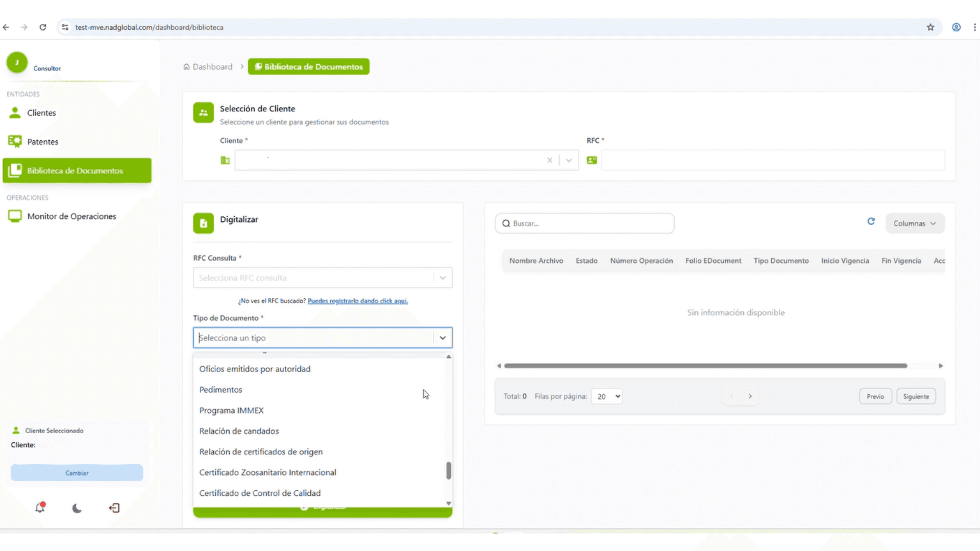Open Monitor de Operaciones in sidebar

point(71,216)
